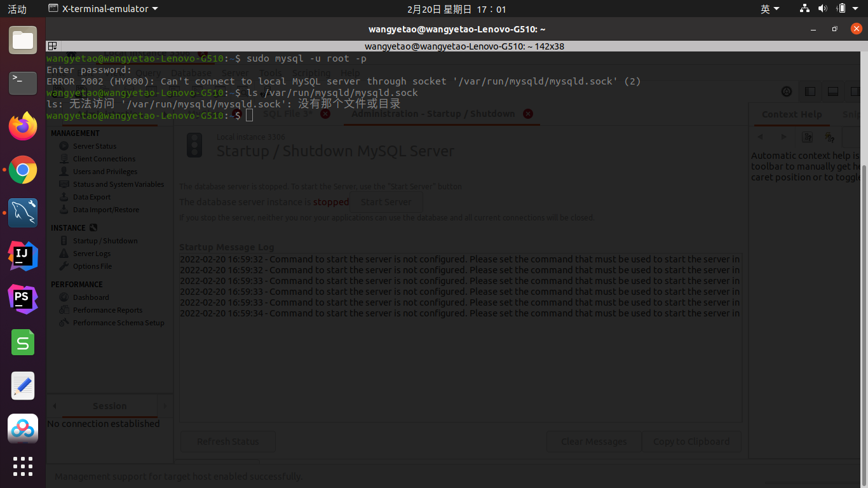Open the volume speaker icon in top bar
This screenshot has height=488, width=868.
click(x=822, y=9)
